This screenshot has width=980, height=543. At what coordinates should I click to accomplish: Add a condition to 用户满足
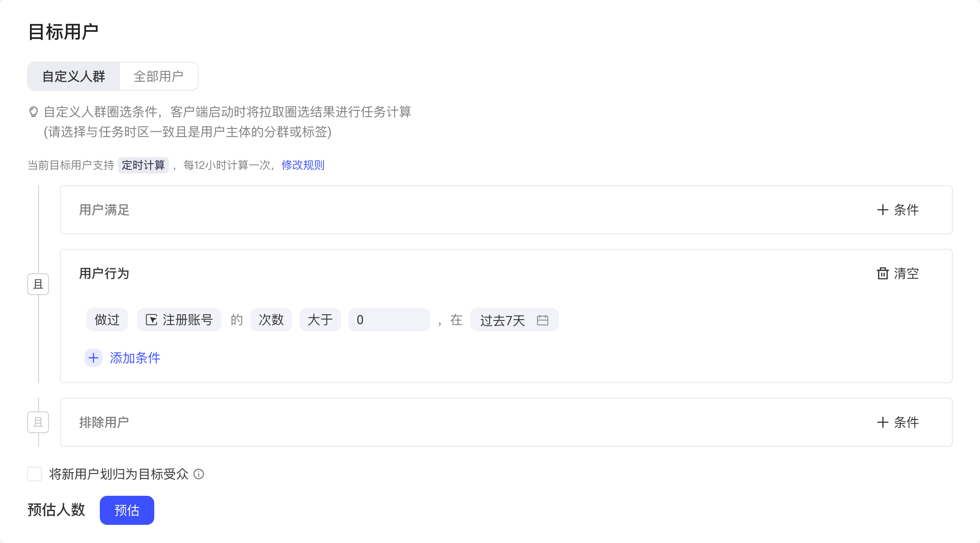[x=897, y=210]
